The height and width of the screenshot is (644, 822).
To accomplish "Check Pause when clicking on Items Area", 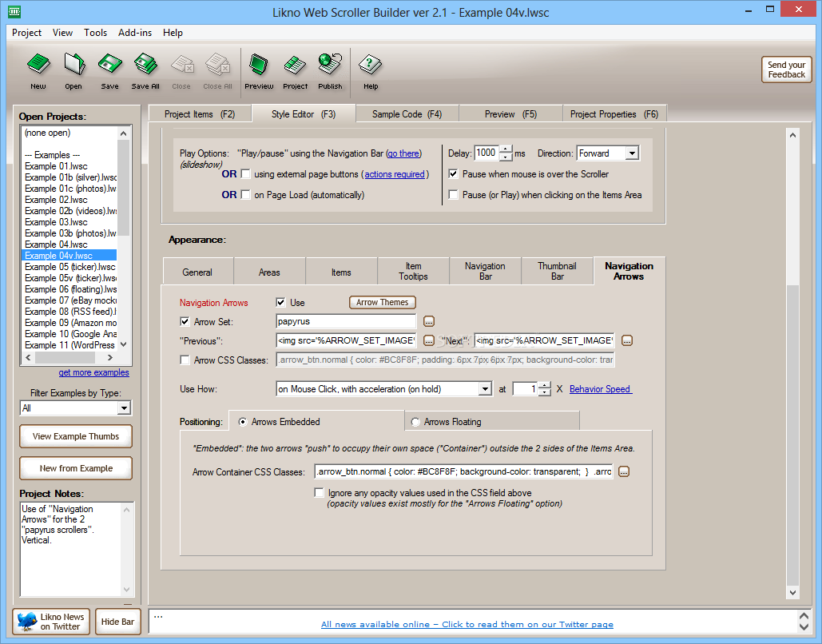I will [x=454, y=195].
